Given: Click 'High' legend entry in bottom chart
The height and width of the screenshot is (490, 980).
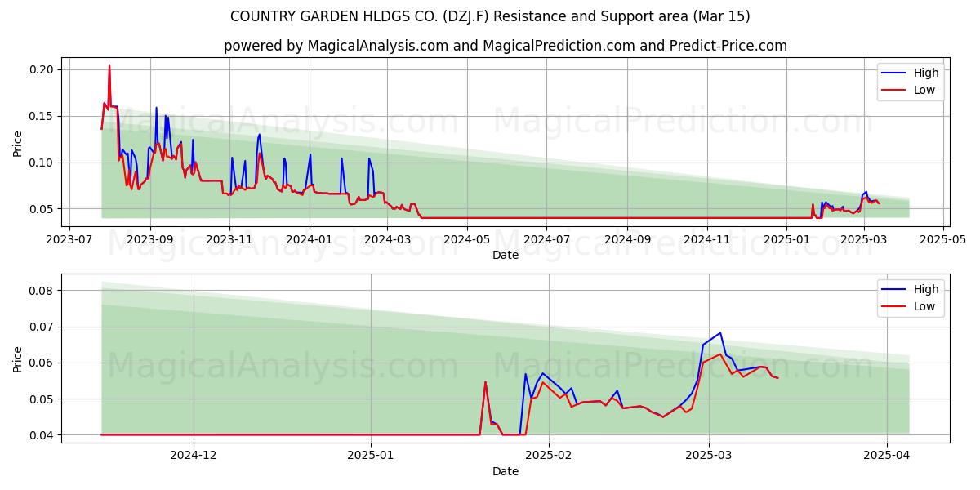Looking at the screenshot, I should coord(926,289).
